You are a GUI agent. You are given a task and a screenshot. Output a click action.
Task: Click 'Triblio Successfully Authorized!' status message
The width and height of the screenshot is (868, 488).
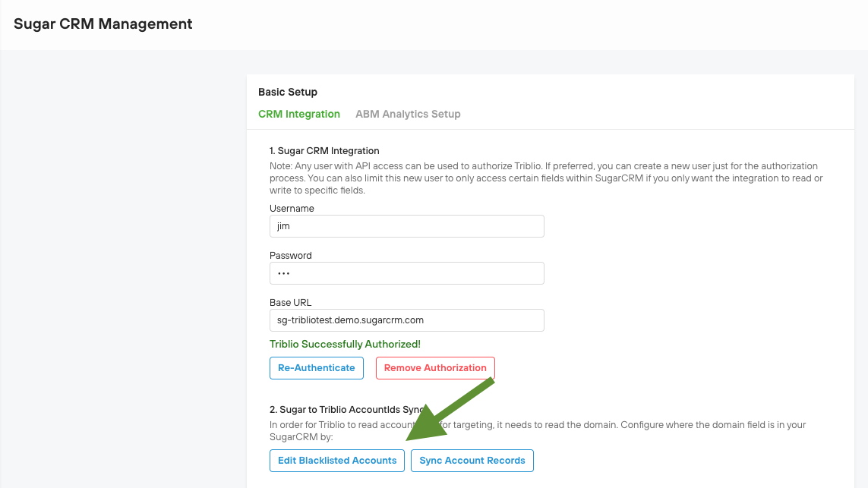(345, 344)
